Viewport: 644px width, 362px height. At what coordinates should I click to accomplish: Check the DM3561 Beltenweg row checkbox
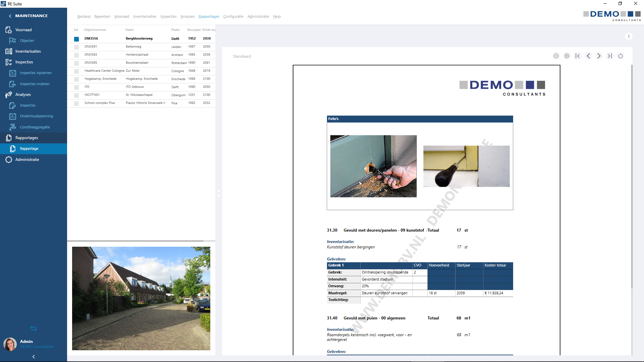pos(76,47)
